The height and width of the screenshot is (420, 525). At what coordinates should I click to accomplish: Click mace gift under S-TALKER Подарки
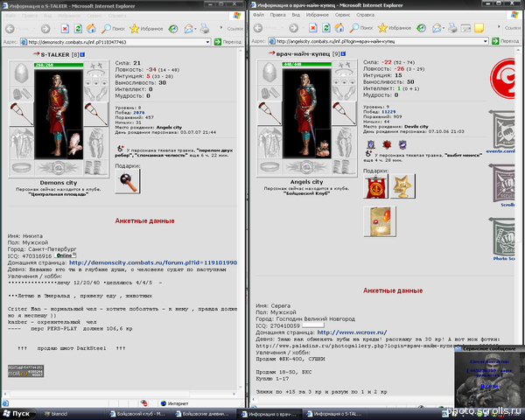(128, 181)
